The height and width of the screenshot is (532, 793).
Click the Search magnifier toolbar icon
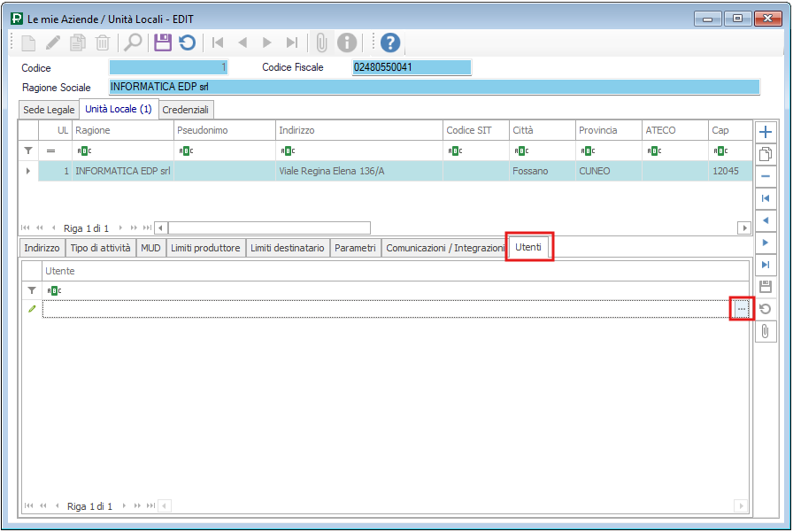point(133,42)
